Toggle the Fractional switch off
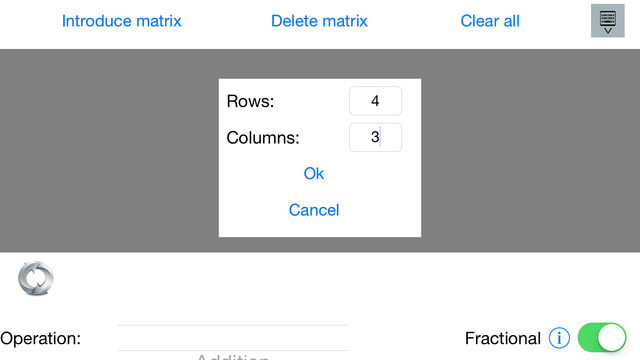The height and width of the screenshot is (360, 640). 602,338
